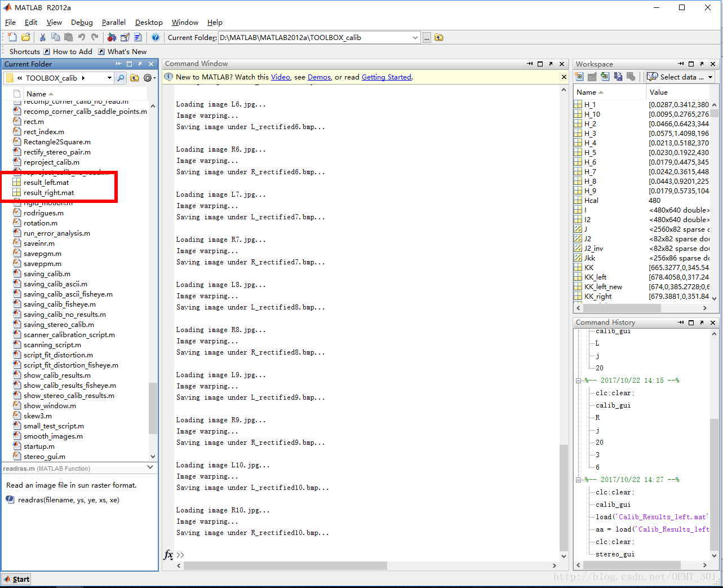This screenshot has height=588, width=723.
Task: Open the MATLAB Start button
Action: coord(16,579)
